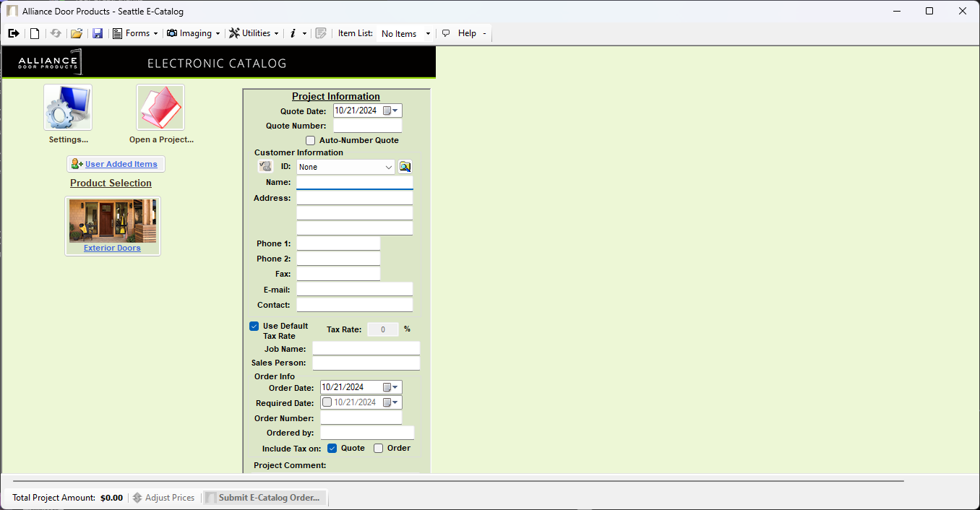
Task: Click the Project Comment label
Action: 291,465
